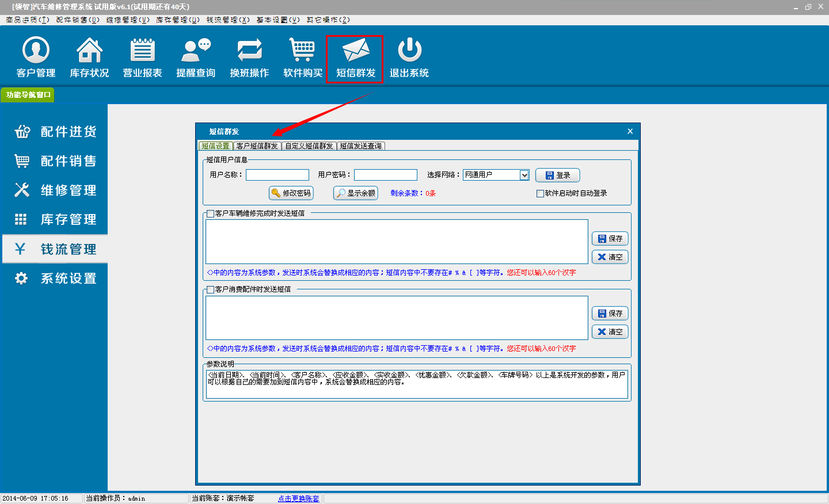
Task: Switch to 客户短信群发 tab
Action: click(257, 146)
